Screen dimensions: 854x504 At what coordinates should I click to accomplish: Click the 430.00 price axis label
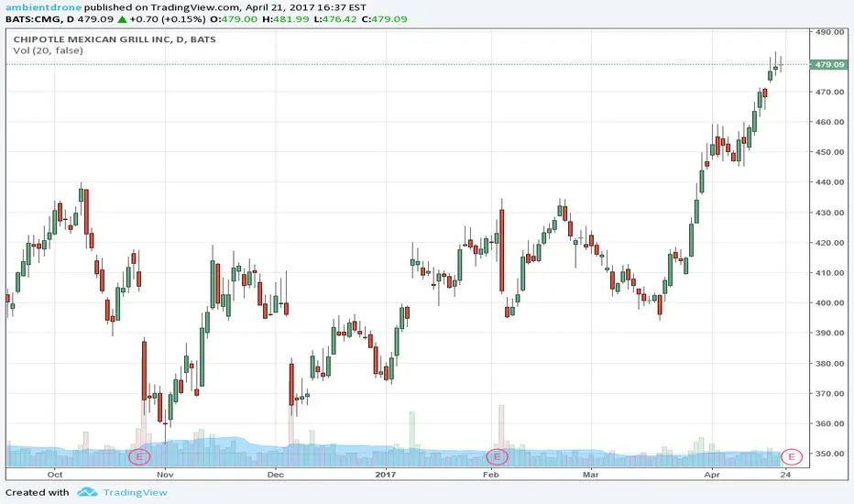click(829, 213)
